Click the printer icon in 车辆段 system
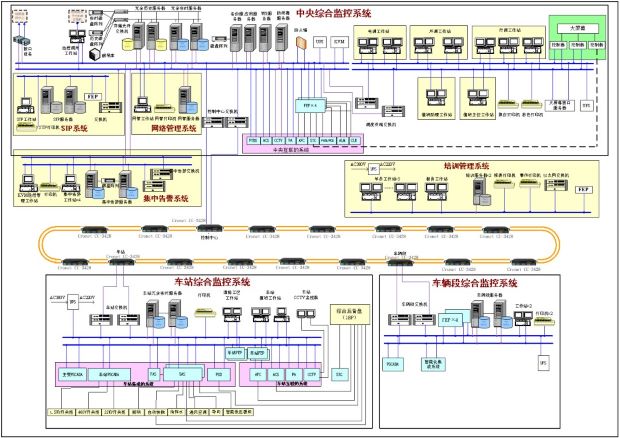620x438 pixels. (544, 322)
